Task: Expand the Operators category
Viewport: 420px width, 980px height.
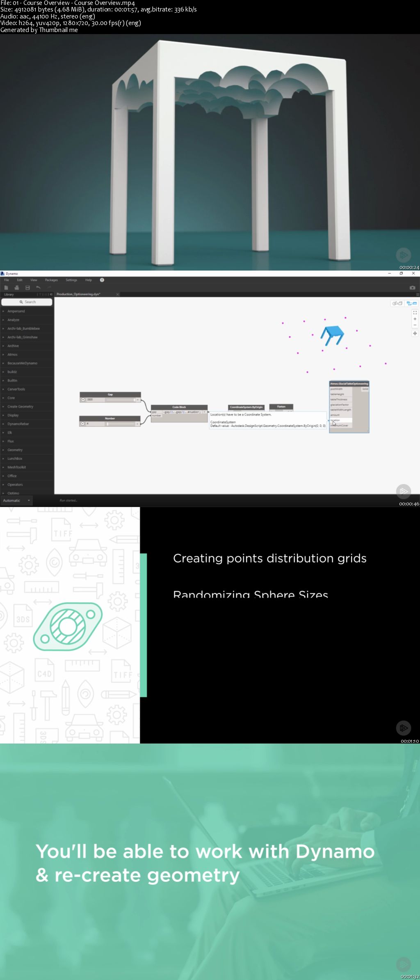Action: (x=27, y=484)
